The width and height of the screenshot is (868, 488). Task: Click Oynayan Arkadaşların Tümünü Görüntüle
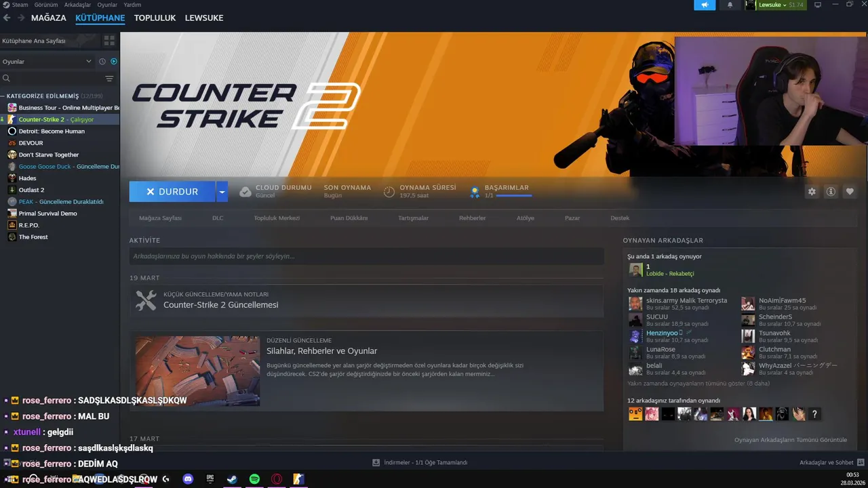[x=791, y=440]
